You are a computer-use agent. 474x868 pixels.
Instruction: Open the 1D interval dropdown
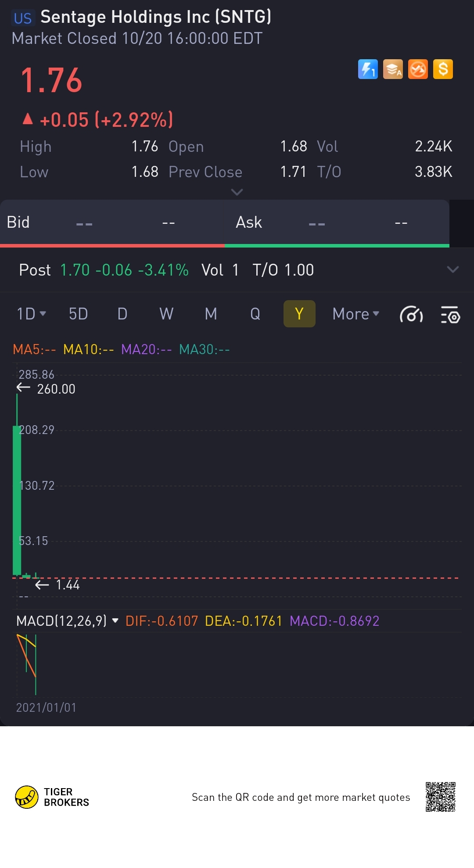pos(31,314)
